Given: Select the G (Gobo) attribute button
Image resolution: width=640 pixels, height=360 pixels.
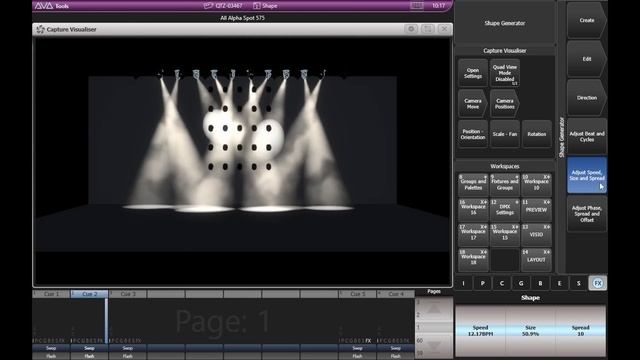Looking at the screenshot, I should [521, 283].
